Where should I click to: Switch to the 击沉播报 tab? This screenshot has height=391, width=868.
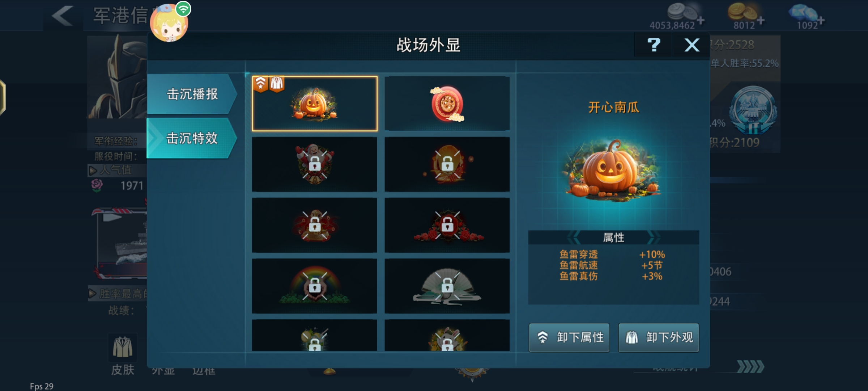192,94
